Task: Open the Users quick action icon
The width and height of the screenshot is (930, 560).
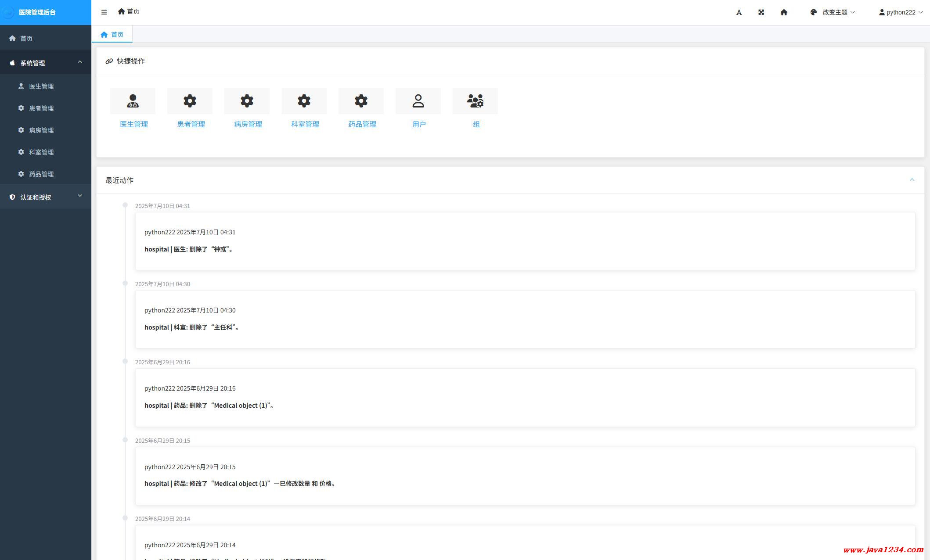Action: (x=418, y=101)
